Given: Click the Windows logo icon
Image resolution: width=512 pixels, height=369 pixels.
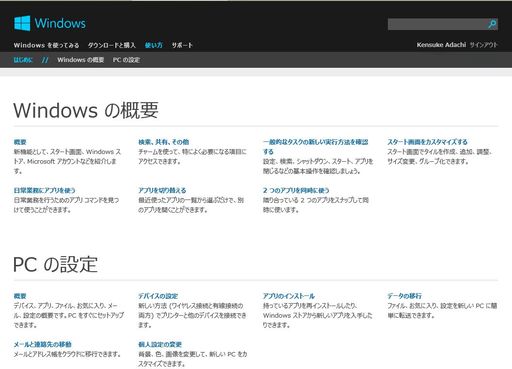Looking at the screenshot, I should click(x=22, y=23).
